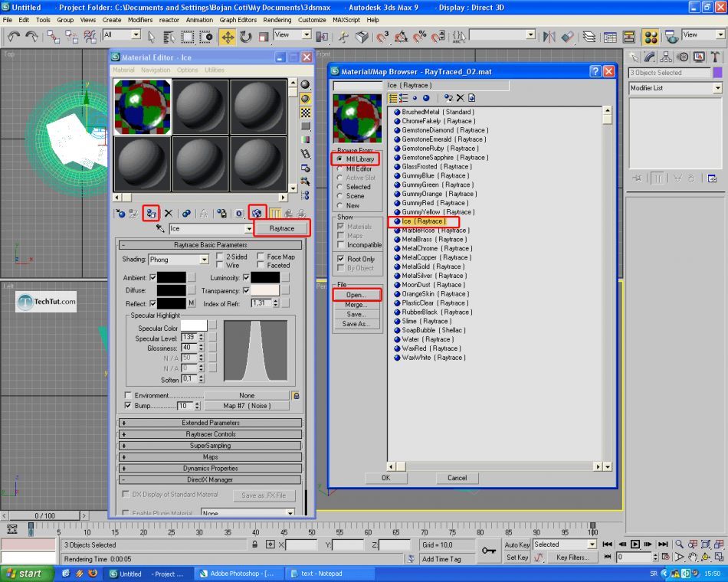Toggle Show Map in Viewport icon
Screen dimensions: 728x582
pyautogui.click(x=257, y=214)
